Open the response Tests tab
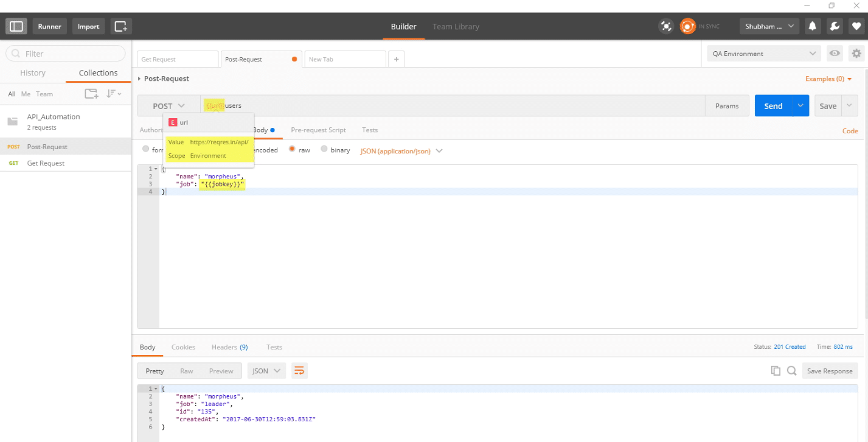 274,347
